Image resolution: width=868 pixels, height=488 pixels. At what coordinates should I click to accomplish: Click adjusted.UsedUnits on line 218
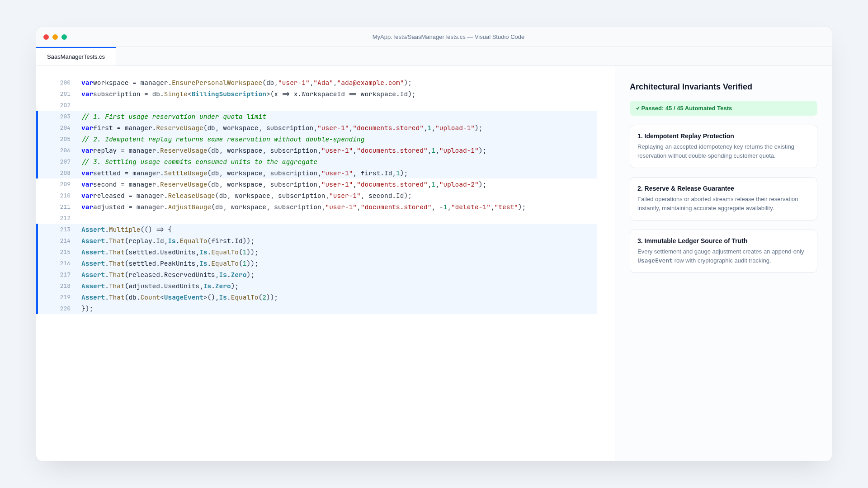164,286
